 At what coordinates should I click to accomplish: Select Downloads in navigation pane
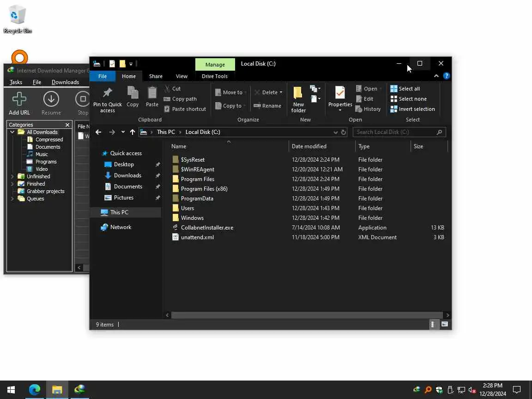(x=127, y=175)
